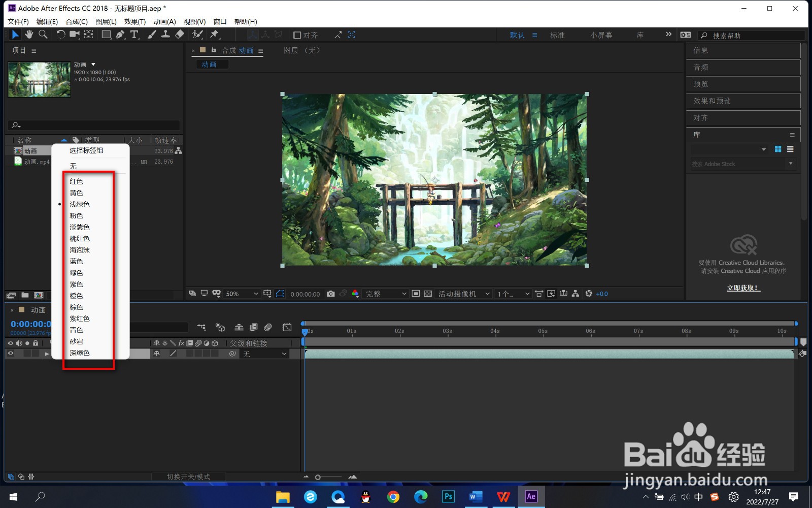Open the 完整 resolution dropdown
Image resolution: width=812 pixels, height=508 pixels.
point(386,294)
